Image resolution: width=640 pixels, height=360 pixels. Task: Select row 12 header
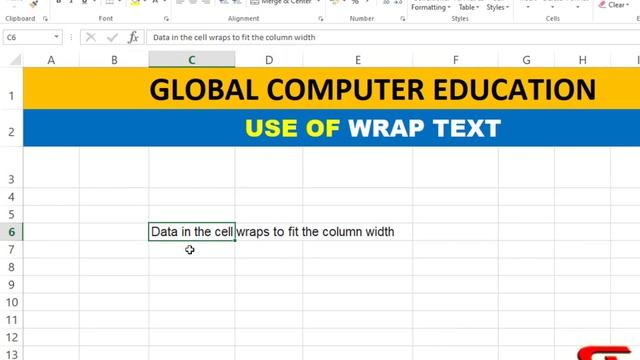point(11,337)
